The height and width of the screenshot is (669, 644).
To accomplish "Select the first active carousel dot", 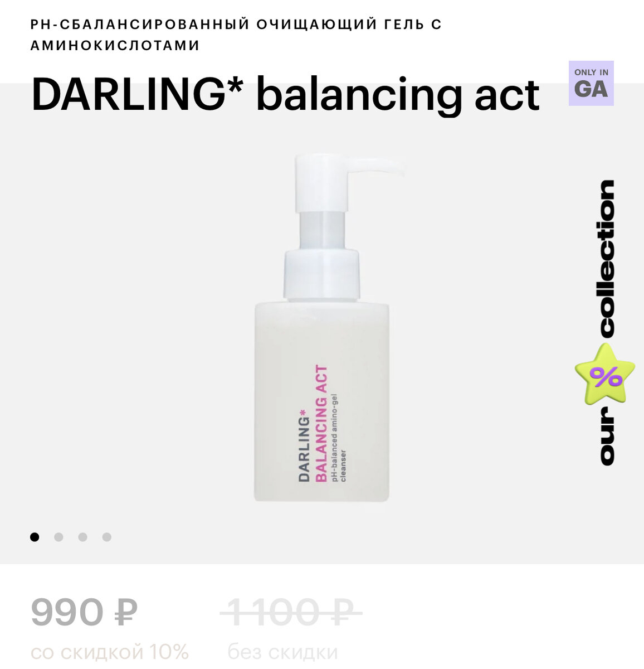I will (35, 537).
